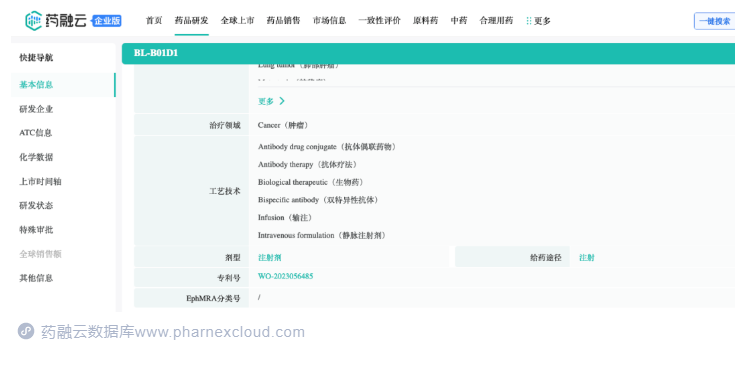Open 特殊审批 in sidebar
This screenshot has height=378, width=749.
[36, 230]
